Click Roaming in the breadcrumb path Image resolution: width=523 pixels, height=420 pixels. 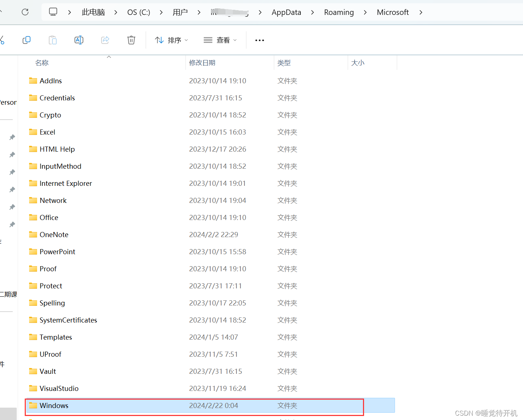tap(339, 12)
